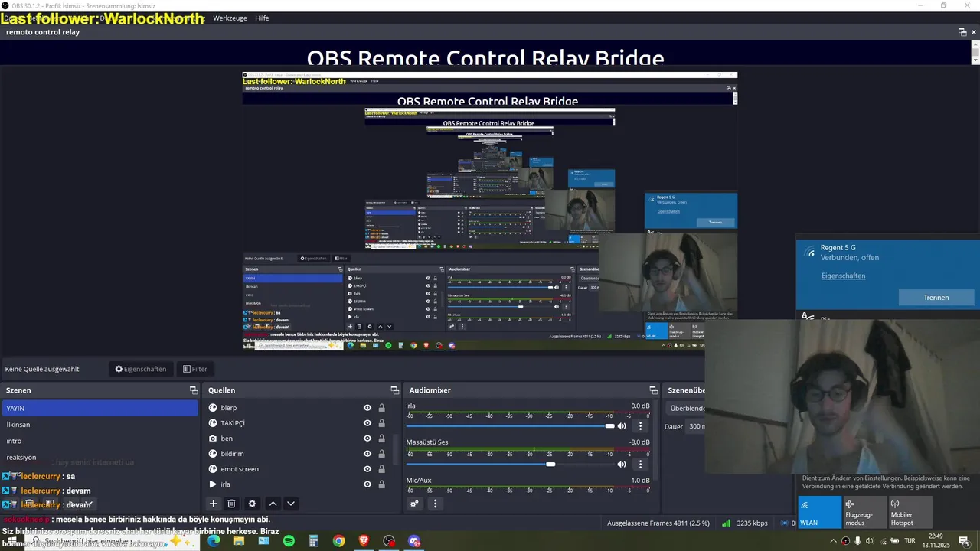The image size is (980, 551).
Task: Hide the ben source
Action: coord(367,439)
